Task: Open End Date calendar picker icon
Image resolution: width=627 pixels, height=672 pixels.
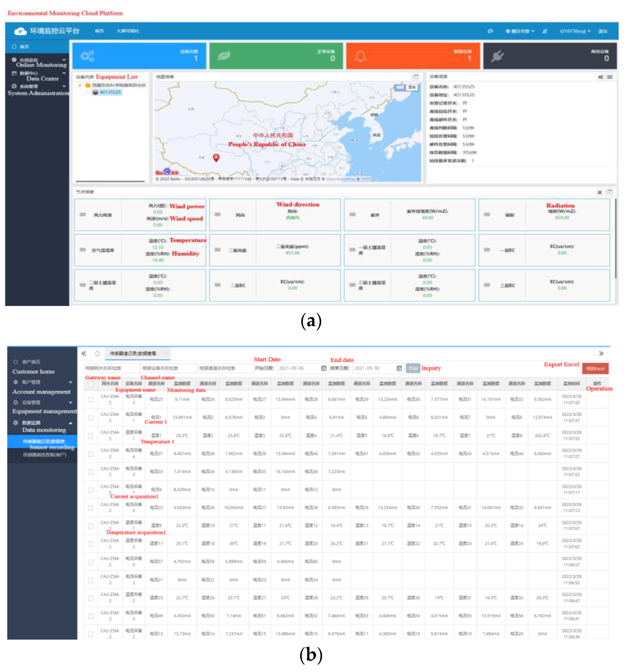Action: pos(399,368)
